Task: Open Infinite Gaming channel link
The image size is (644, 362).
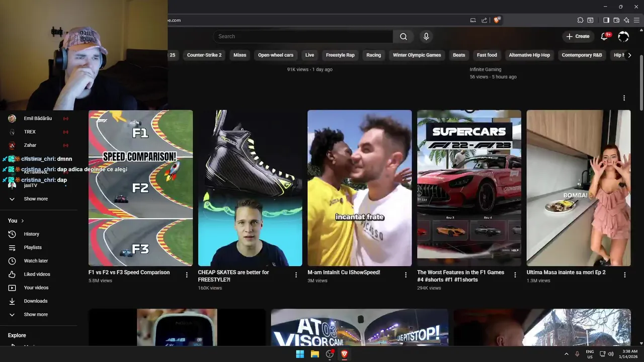Action: pos(486,69)
